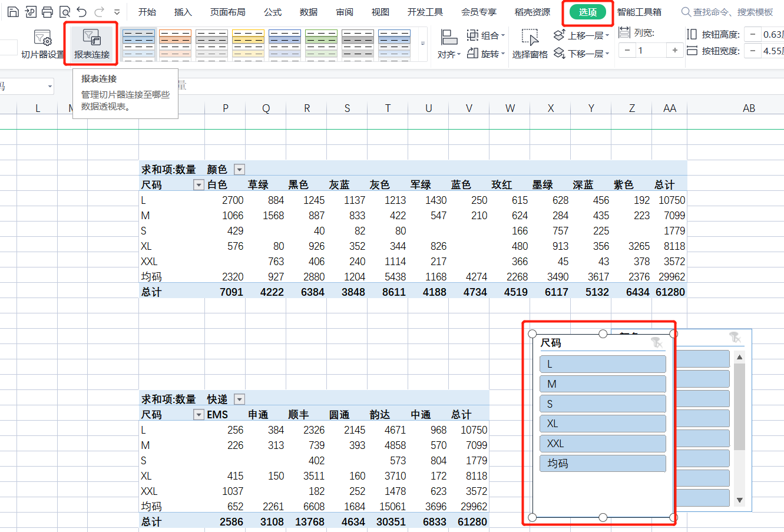Image resolution: width=784 pixels, height=532 pixels.
Task: Expand the slicer styles gallery arrow
Action: 422,44
